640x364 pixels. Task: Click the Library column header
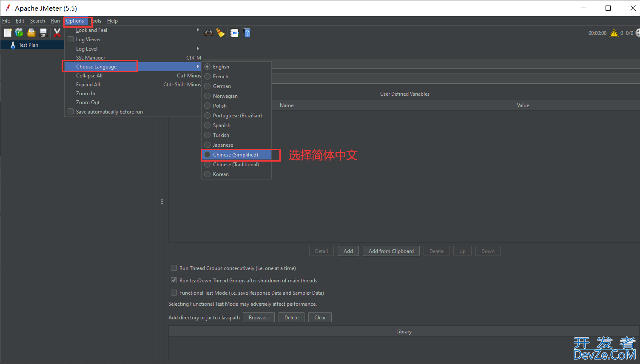click(404, 331)
